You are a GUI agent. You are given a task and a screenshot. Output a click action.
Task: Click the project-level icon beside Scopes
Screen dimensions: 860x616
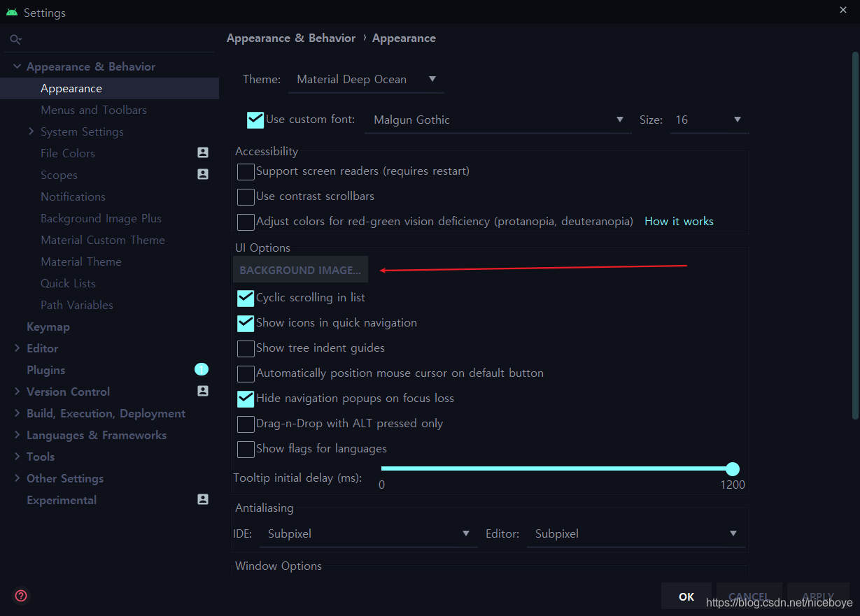point(203,174)
